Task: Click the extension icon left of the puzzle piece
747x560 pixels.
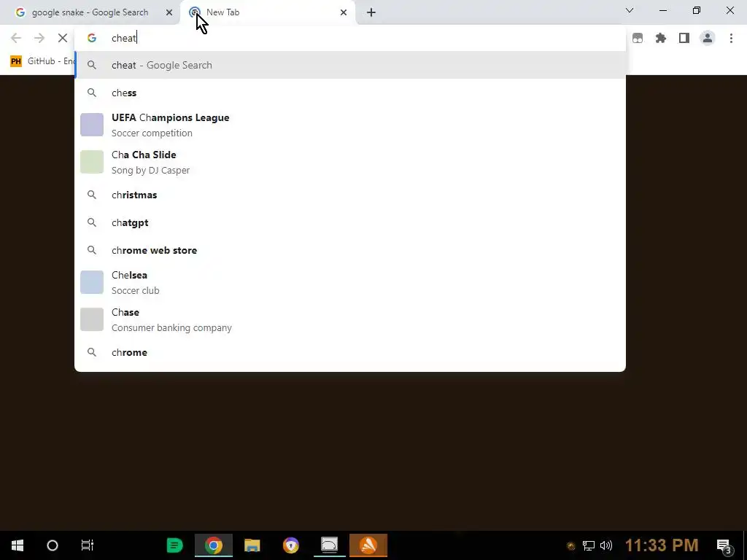Action: (x=638, y=38)
